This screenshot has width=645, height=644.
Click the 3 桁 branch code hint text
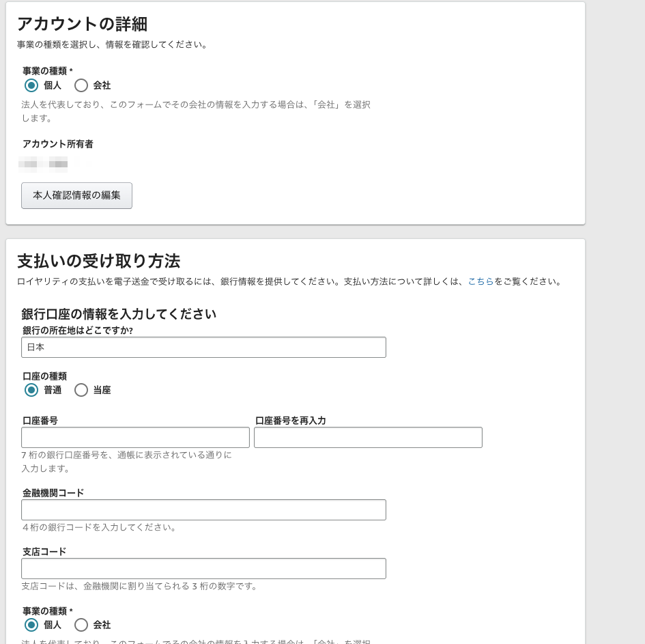pyautogui.click(x=139, y=586)
